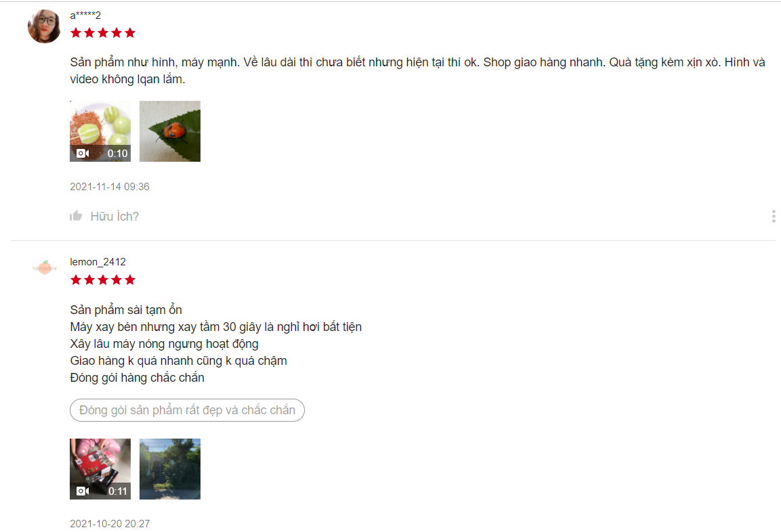781x532 pixels.
Task: Click the thumbs-up icon beside Hữu Ích
Action: coord(76,215)
